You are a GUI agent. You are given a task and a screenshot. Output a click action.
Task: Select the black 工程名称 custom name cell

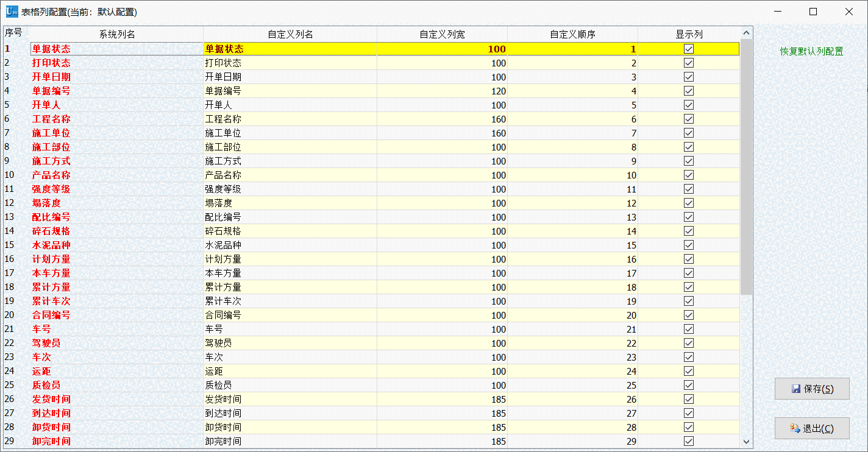click(290, 119)
